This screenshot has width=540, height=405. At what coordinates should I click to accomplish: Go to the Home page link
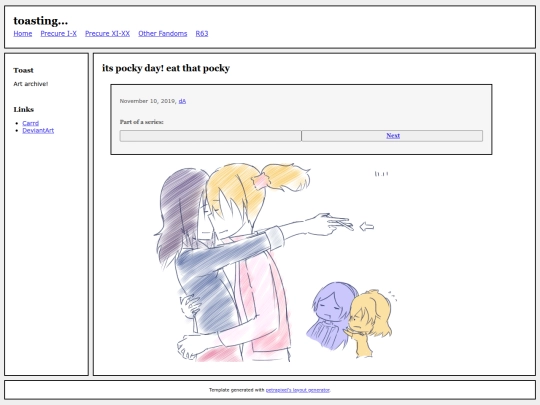click(23, 33)
